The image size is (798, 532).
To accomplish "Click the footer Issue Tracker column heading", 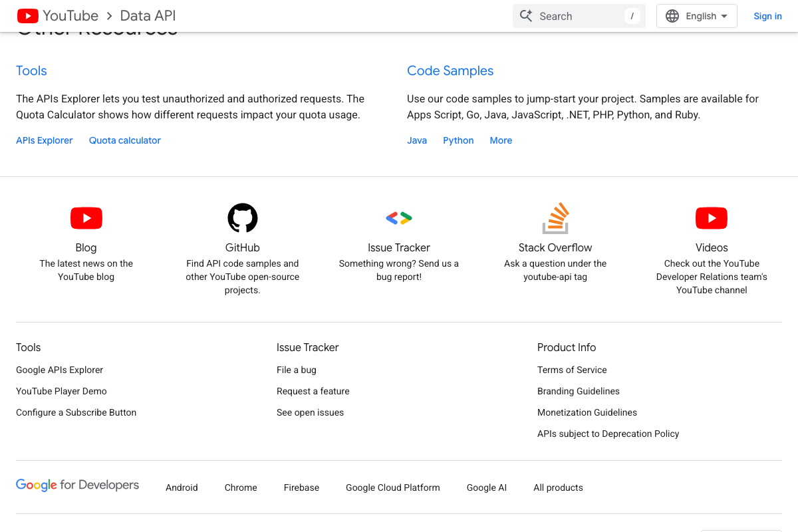I will pyautogui.click(x=308, y=347).
